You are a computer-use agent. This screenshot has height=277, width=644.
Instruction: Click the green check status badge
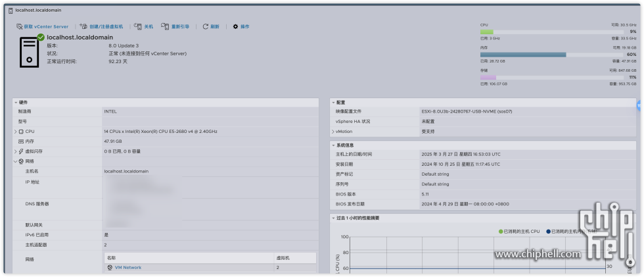pyautogui.click(x=41, y=38)
